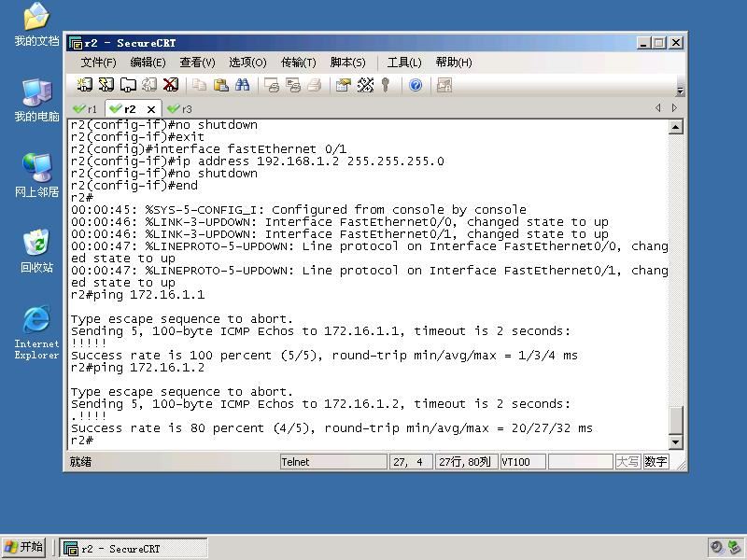Click the Paste clipboard icon
This screenshot has height=560, width=747.
(x=220, y=85)
